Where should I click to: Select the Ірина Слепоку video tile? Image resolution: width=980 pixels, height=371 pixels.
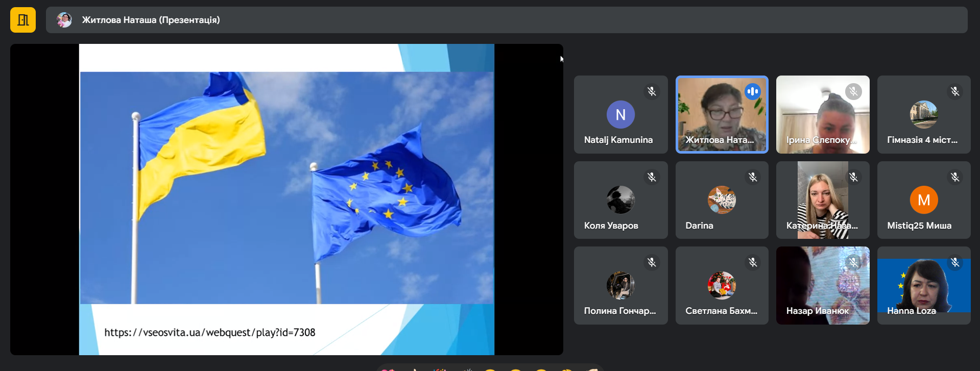[x=822, y=115]
